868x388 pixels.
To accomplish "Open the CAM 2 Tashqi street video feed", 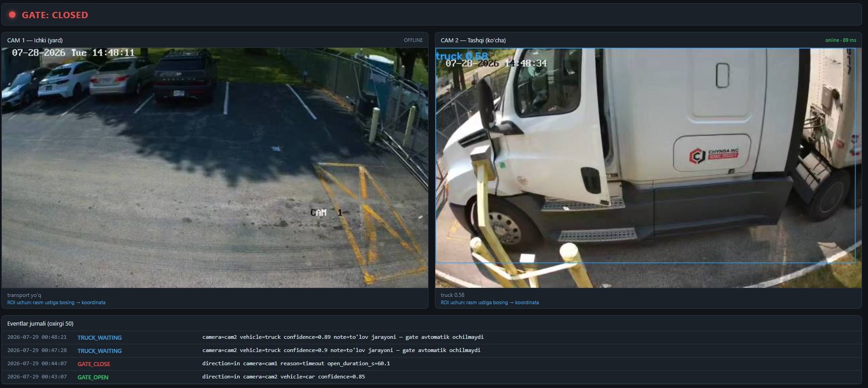I will 648,167.
